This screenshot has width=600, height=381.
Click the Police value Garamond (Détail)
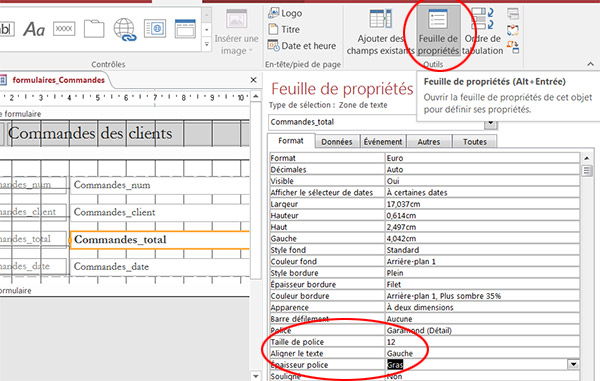pos(482,330)
